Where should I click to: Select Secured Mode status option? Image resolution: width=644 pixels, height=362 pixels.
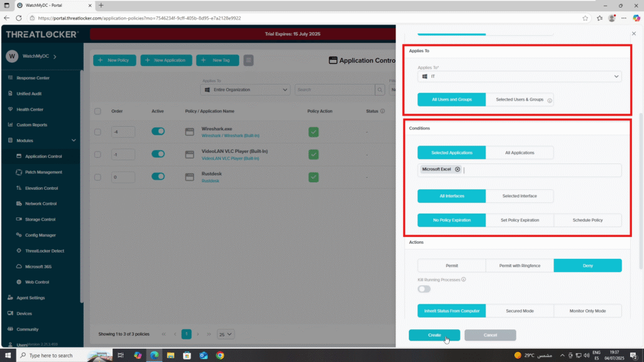pyautogui.click(x=519, y=311)
